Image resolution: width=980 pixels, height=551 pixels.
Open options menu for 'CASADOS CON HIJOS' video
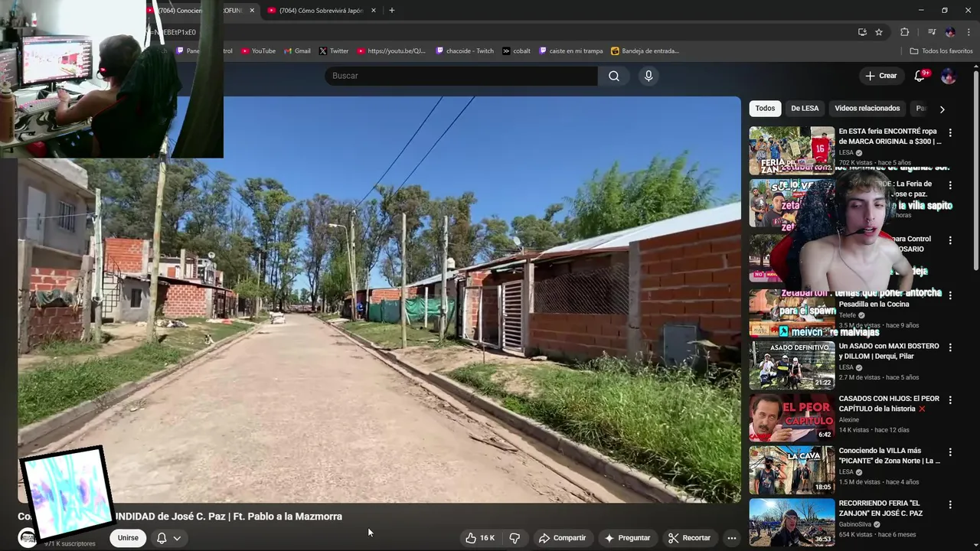950,400
